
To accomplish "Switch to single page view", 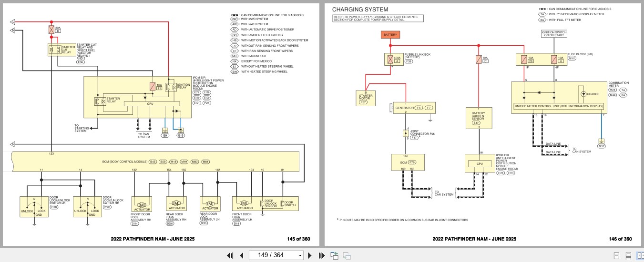I will [x=617, y=256].
